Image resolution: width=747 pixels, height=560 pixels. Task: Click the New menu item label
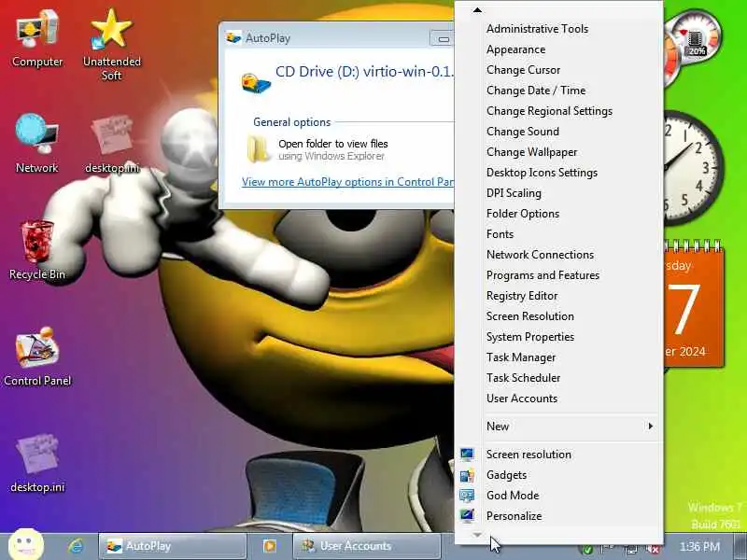pyautogui.click(x=498, y=427)
